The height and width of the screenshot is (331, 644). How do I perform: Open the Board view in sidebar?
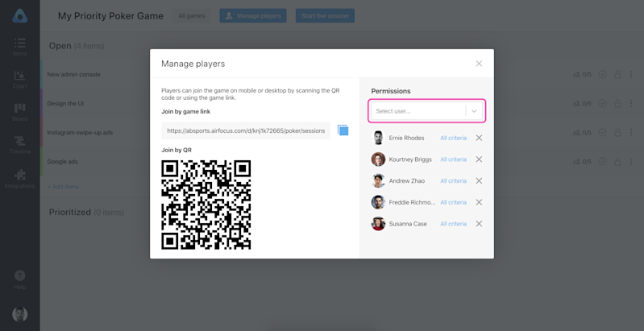coord(19,113)
